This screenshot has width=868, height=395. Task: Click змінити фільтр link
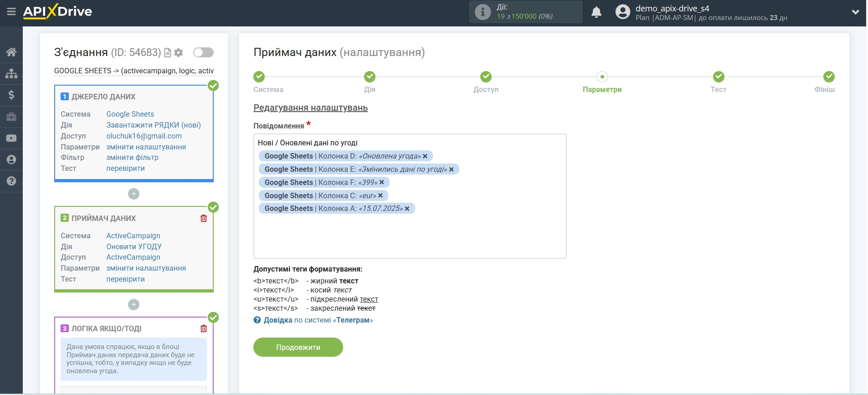click(132, 158)
